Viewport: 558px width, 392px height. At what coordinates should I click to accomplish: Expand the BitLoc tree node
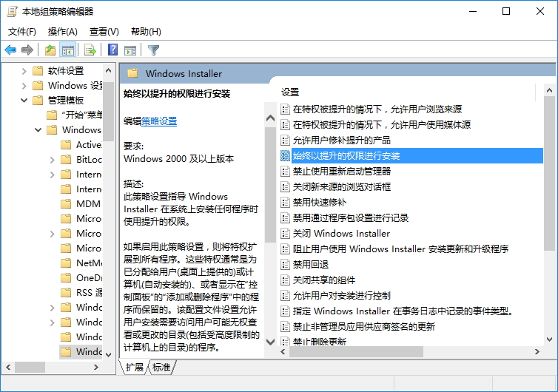click(52, 160)
